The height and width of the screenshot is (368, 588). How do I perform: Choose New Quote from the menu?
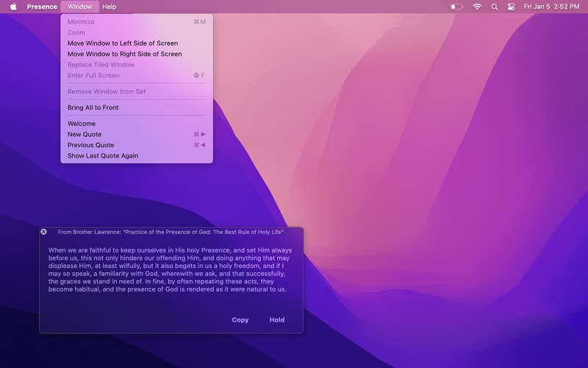137,134
